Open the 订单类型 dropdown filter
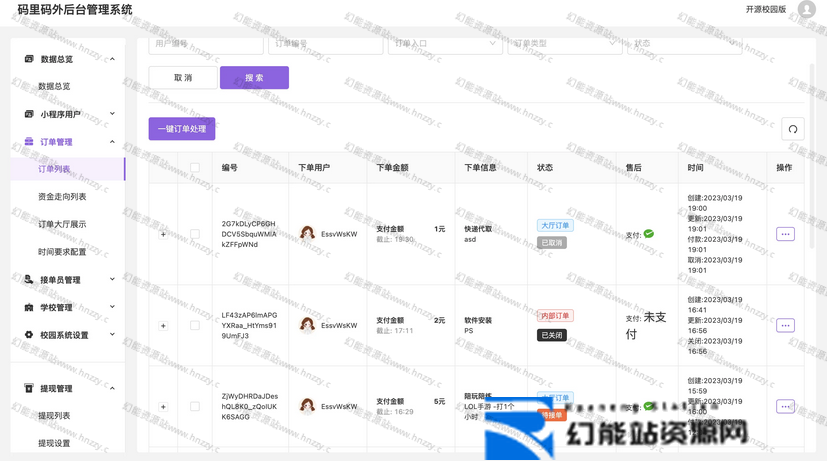Image resolution: width=827 pixels, height=461 pixels. [564, 44]
